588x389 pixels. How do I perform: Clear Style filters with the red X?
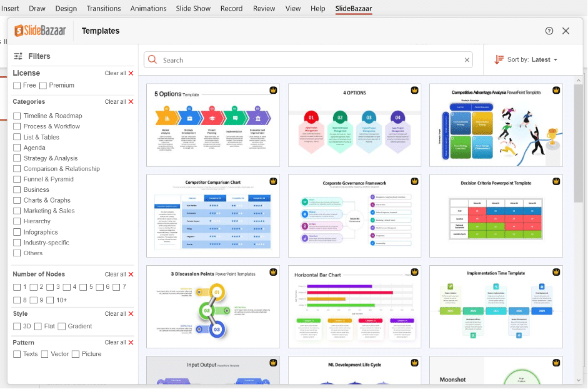(131, 314)
